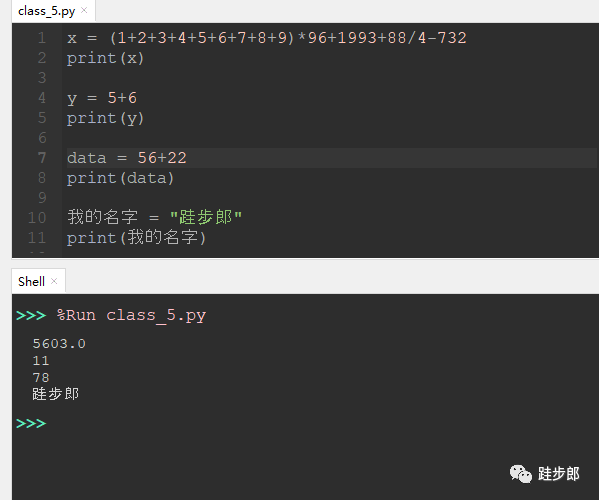Click print(我的名字) on line 11
Viewport: 599px width, 500px height.
[x=136, y=238]
